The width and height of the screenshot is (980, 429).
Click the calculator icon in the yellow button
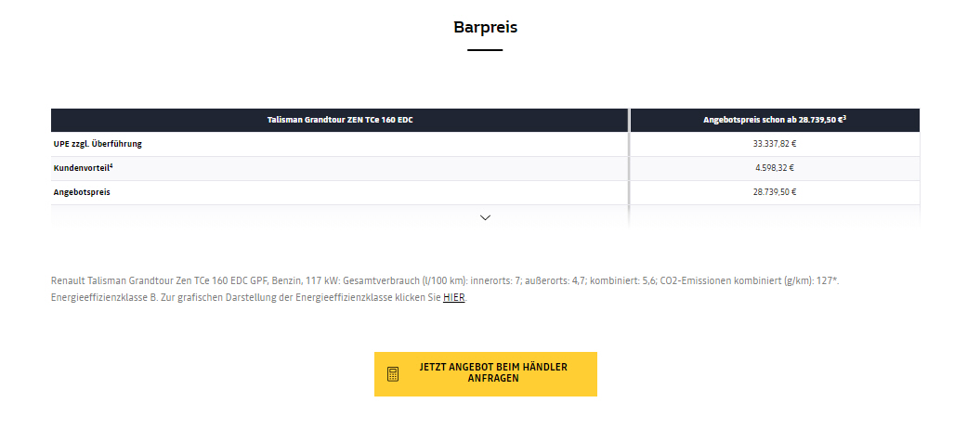tap(393, 374)
